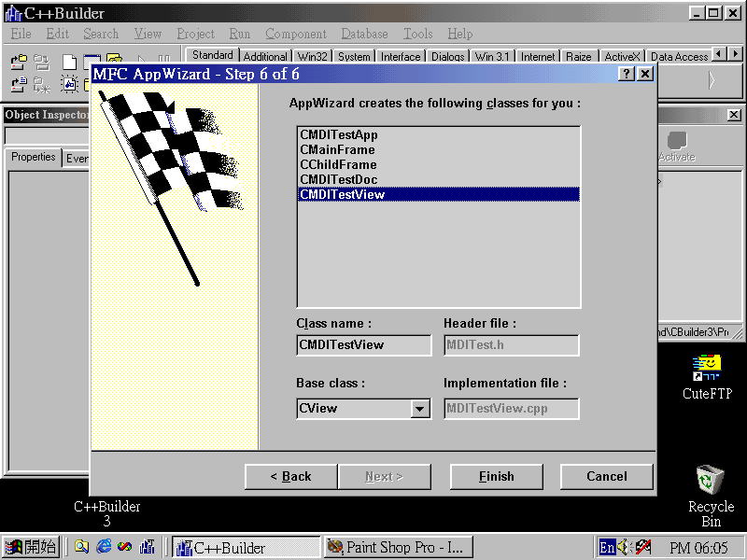Select CMDITestView in the classes list
The height and width of the screenshot is (560, 747).
438,194
